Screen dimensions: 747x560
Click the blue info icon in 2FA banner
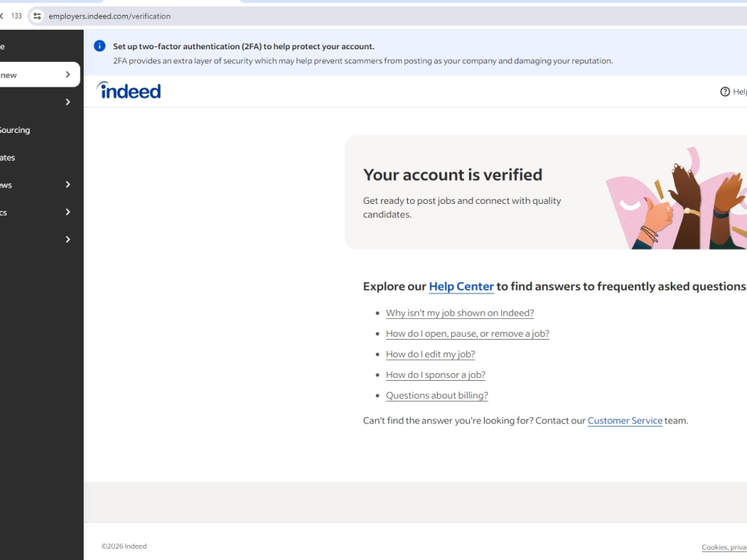click(99, 46)
